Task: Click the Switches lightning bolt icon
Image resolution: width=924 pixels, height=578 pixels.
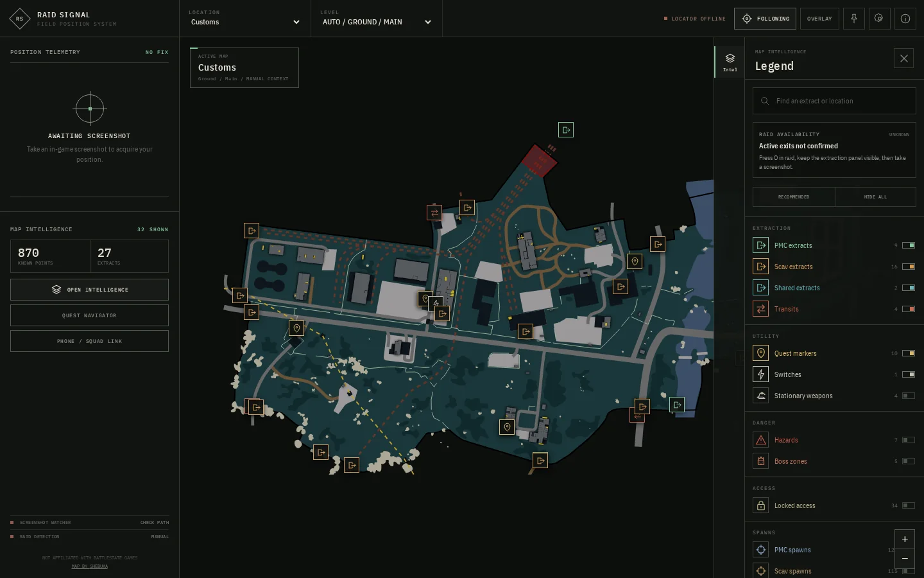Action: pos(760,374)
